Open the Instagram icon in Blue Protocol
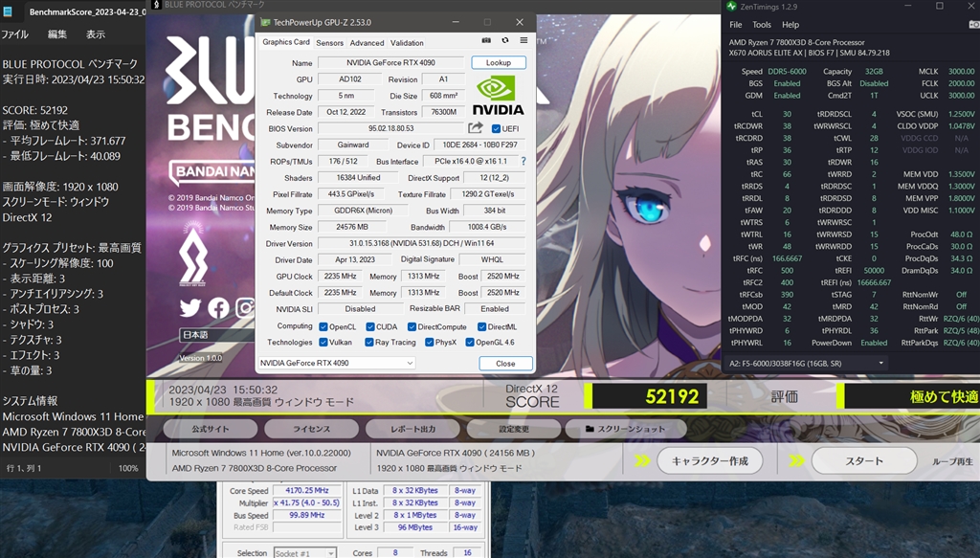 pos(245,307)
